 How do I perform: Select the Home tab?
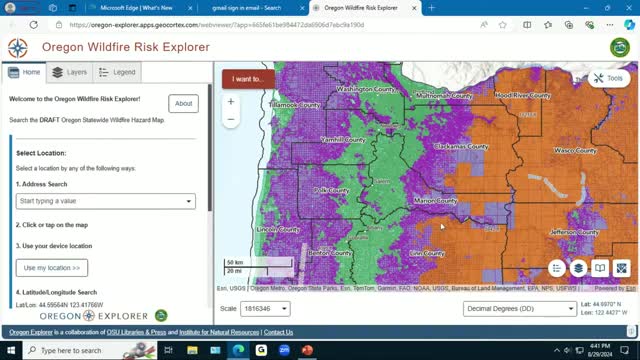tap(24, 72)
